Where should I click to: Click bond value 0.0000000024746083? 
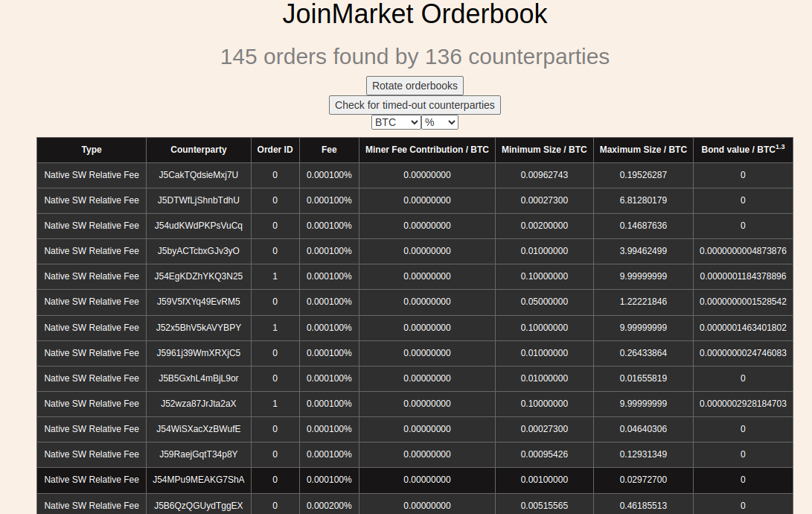point(743,353)
